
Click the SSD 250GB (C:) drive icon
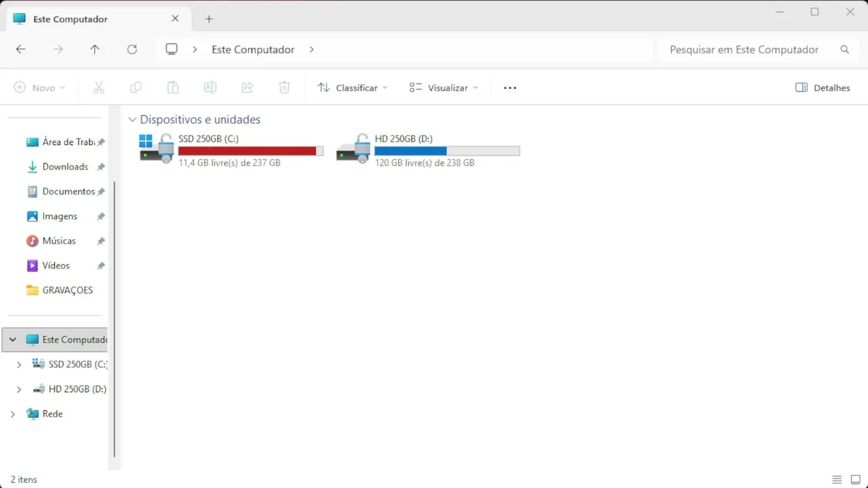157,148
